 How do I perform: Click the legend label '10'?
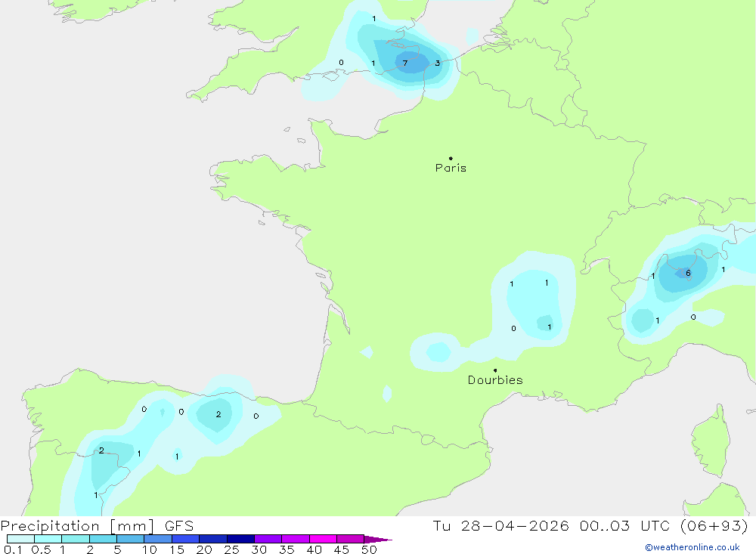tap(150, 549)
